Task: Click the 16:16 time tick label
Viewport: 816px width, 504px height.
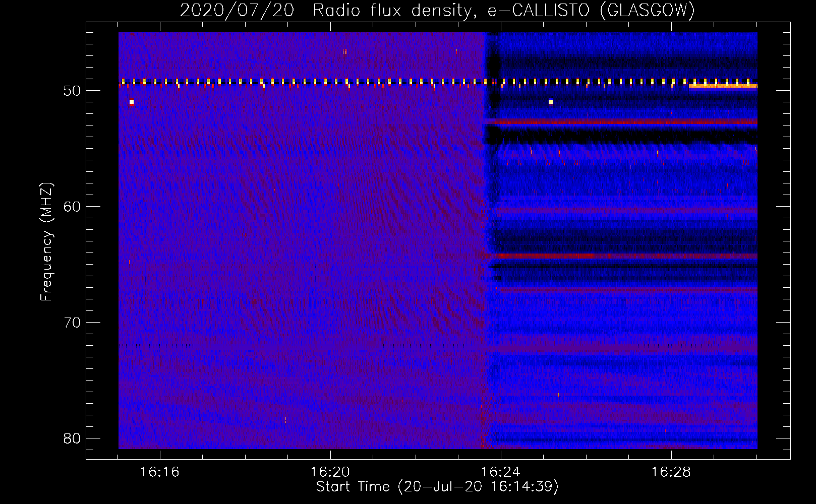Action: pyautogui.click(x=160, y=472)
